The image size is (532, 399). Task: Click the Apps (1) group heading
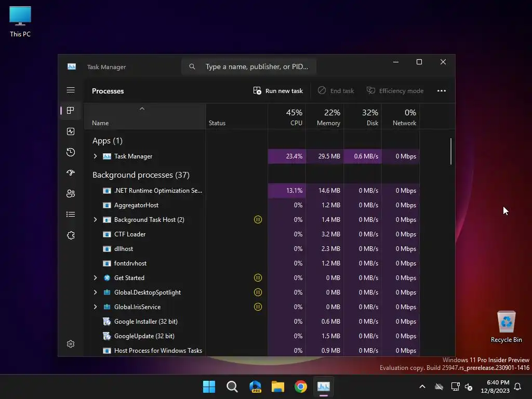(107, 141)
